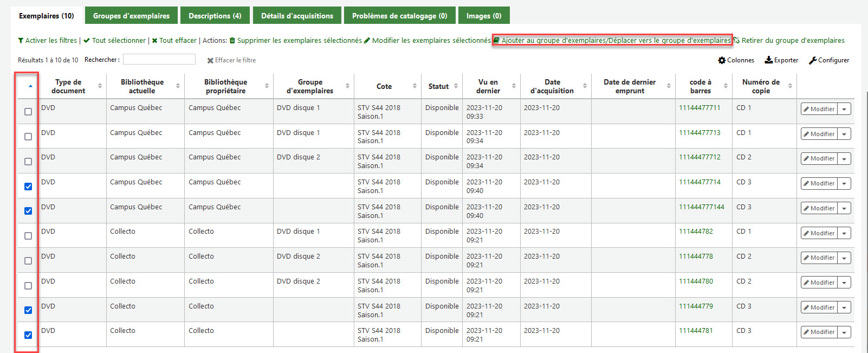Click Modifier for barcode 11144477713
The image size is (868, 353).
click(819, 134)
